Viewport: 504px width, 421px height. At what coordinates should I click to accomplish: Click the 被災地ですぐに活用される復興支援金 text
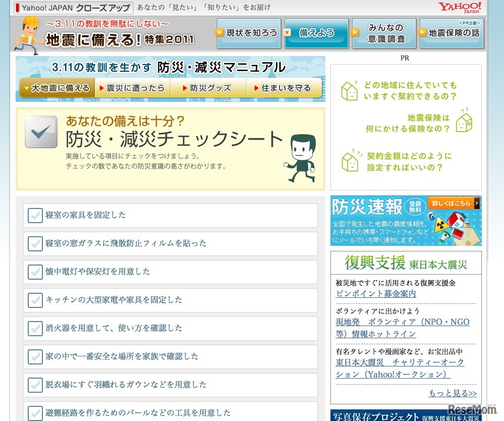396,283
